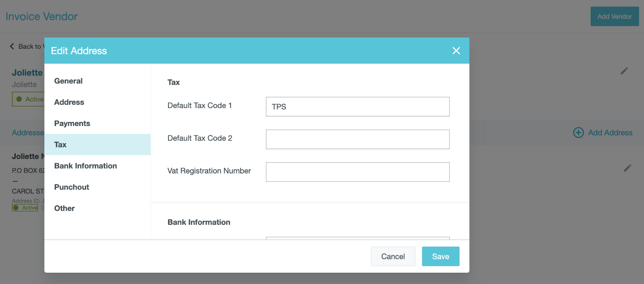Switch to the Other section
The height and width of the screenshot is (284, 644).
coord(64,208)
